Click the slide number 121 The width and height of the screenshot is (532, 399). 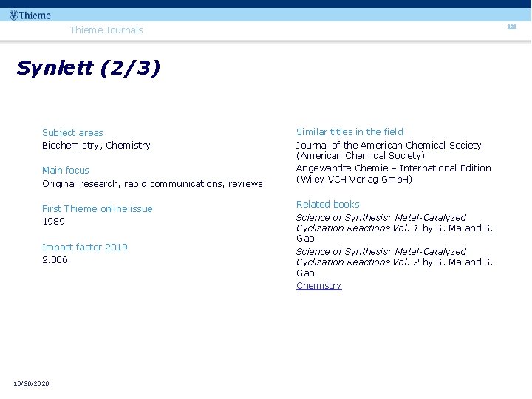point(511,27)
